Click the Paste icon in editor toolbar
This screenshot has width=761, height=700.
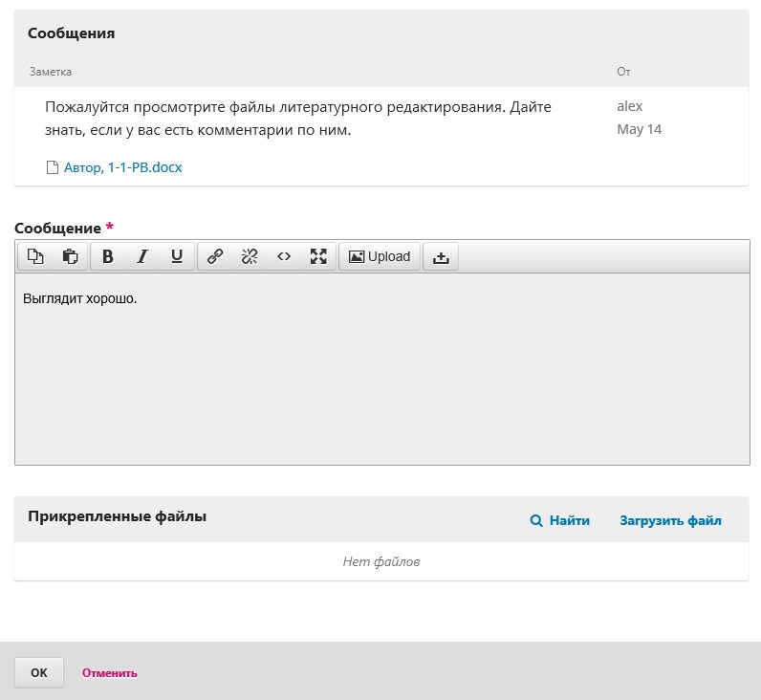click(71, 256)
